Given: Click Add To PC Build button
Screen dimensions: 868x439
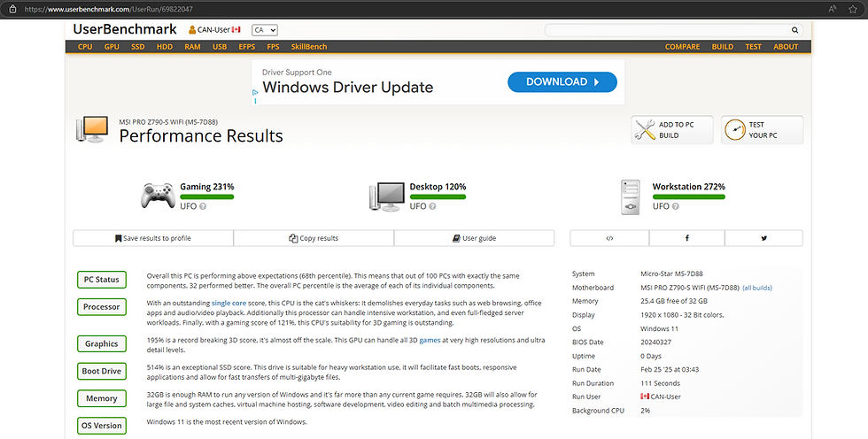Looking at the screenshot, I should pos(672,130).
